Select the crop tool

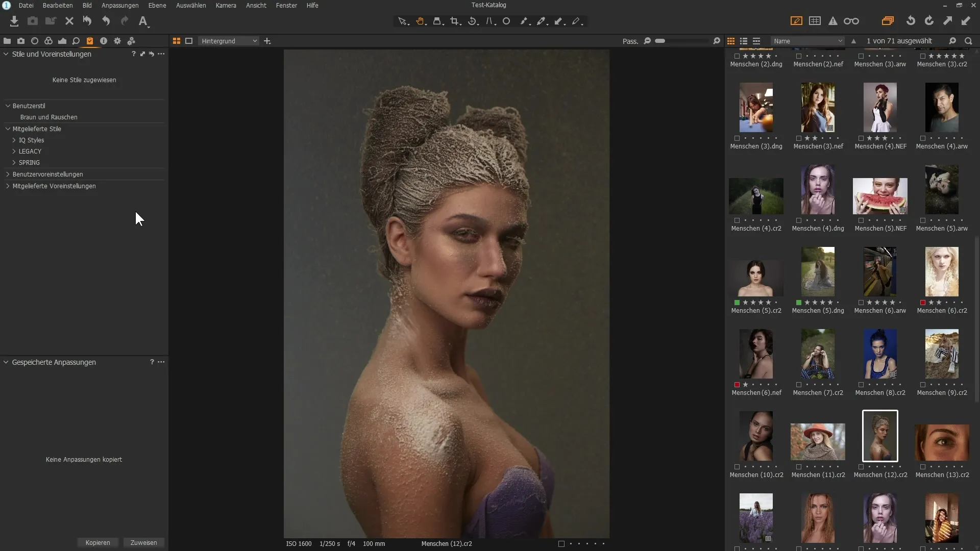point(455,21)
